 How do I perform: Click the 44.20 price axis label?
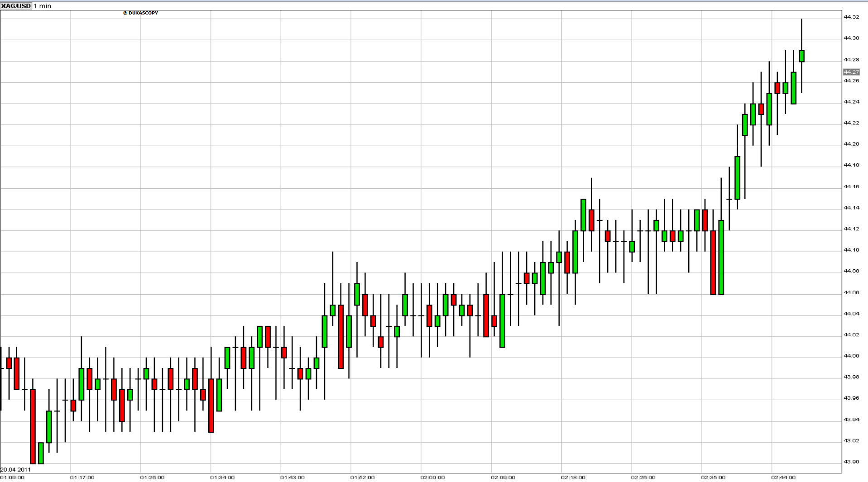pyautogui.click(x=851, y=144)
